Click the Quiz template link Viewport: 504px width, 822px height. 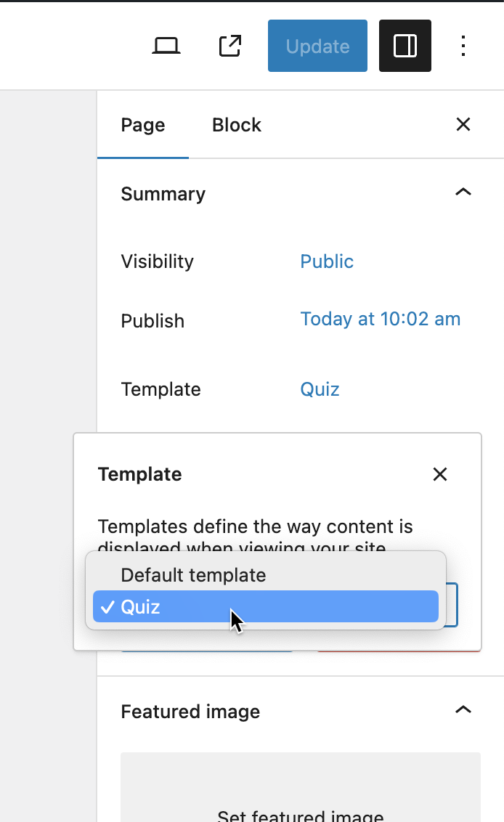point(320,389)
